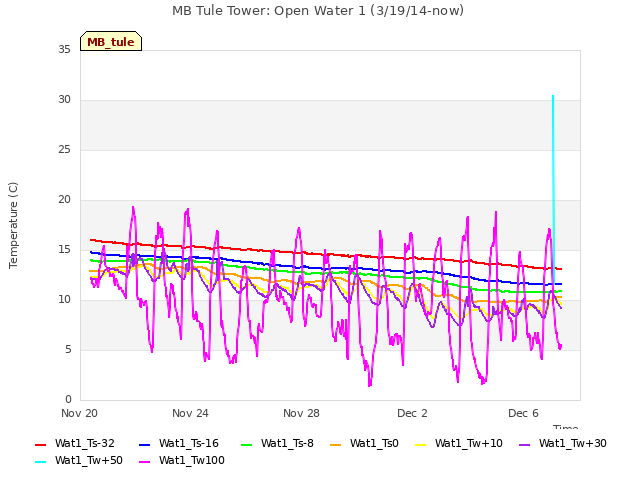Click the 35 y-axis tick label
The width and height of the screenshot is (640, 480).
pyautogui.click(x=64, y=50)
